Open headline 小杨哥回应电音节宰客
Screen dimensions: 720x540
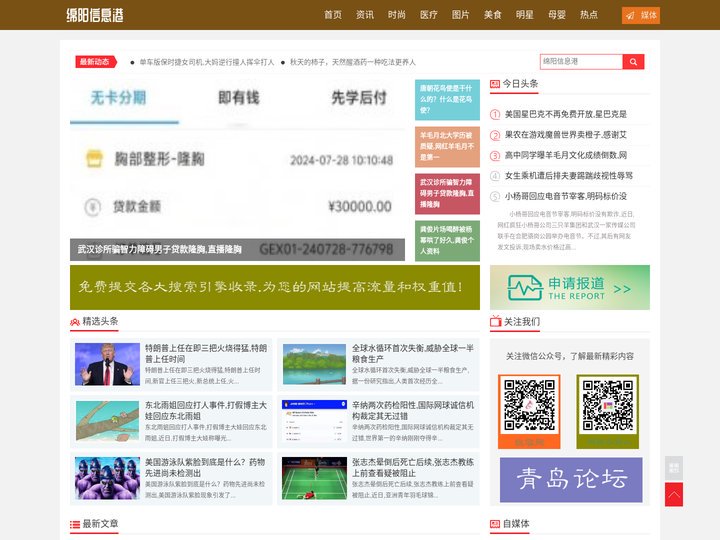pos(566,197)
